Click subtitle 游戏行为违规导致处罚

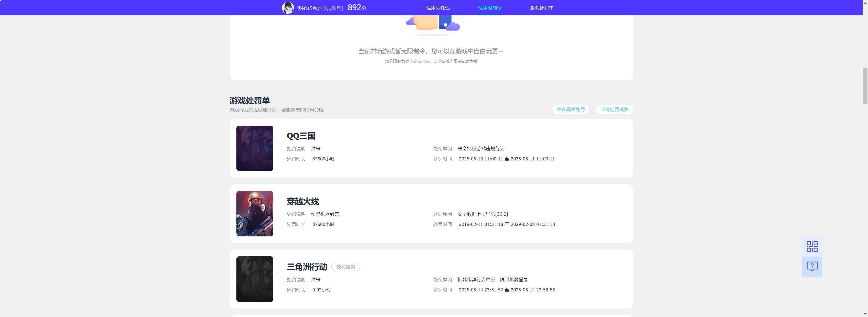point(276,110)
